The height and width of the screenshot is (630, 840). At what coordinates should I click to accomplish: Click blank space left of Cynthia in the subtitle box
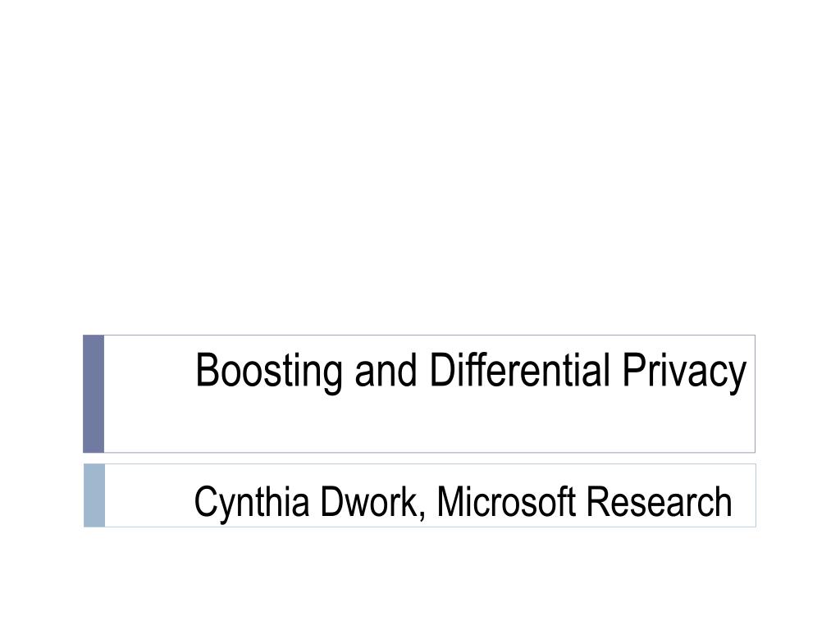[149, 496]
